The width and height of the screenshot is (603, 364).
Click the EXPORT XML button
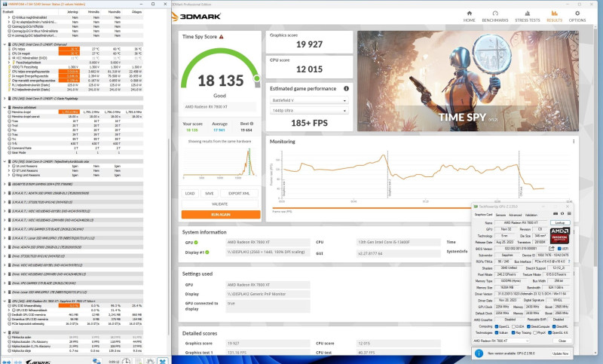[x=239, y=194]
